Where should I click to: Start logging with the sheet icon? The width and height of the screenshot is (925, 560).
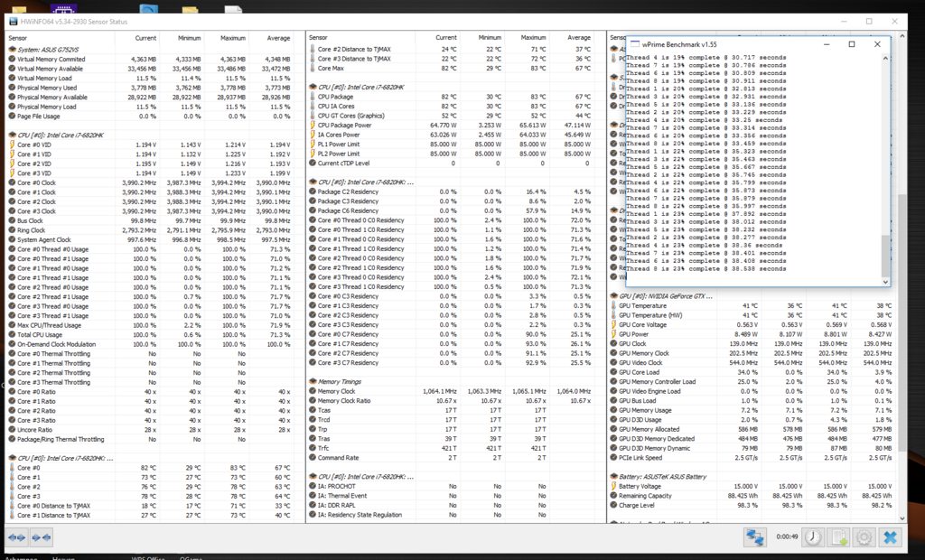838,537
